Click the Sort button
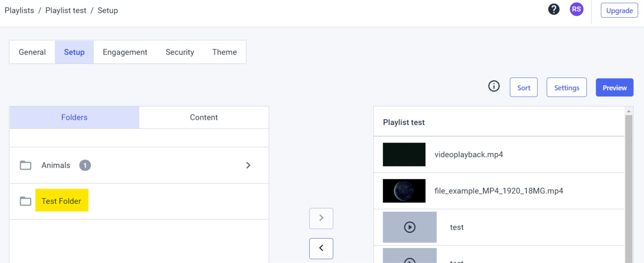Image resolution: width=644 pixels, height=263 pixels. (524, 88)
